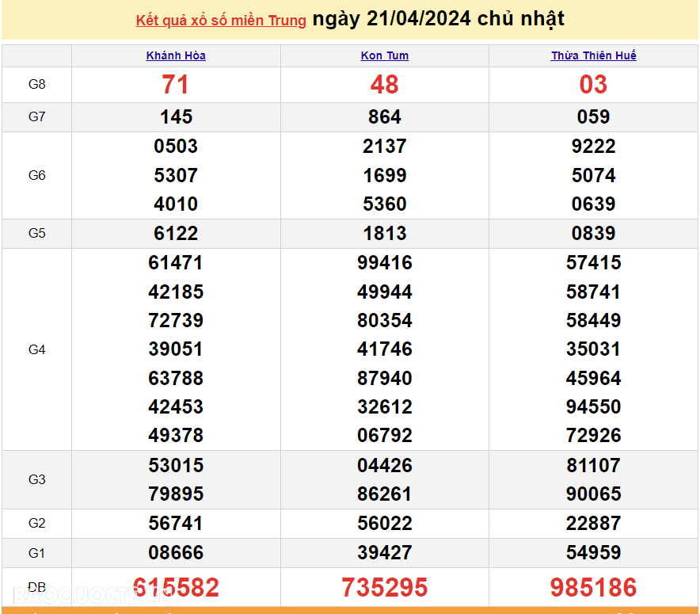Click the special prize number 615582
The height and width of the screenshot is (614, 700).
[176, 588]
